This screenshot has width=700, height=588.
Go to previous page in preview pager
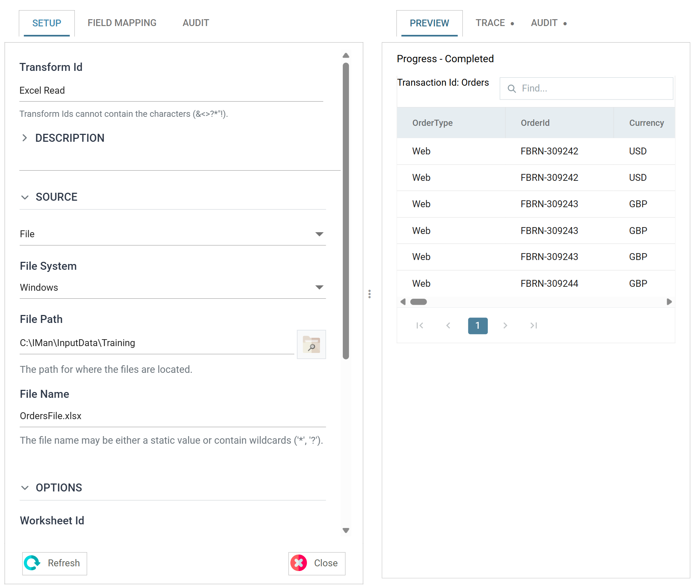click(448, 325)
